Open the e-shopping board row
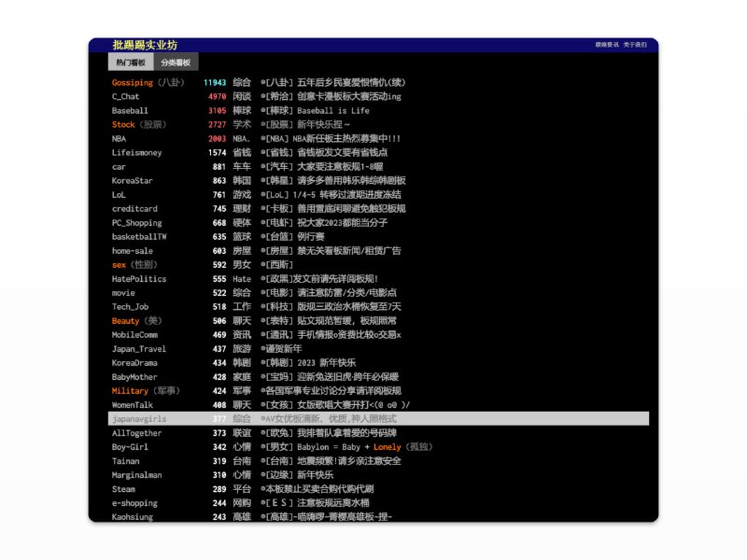Screen dimensions: 747x560 [378, 503]
